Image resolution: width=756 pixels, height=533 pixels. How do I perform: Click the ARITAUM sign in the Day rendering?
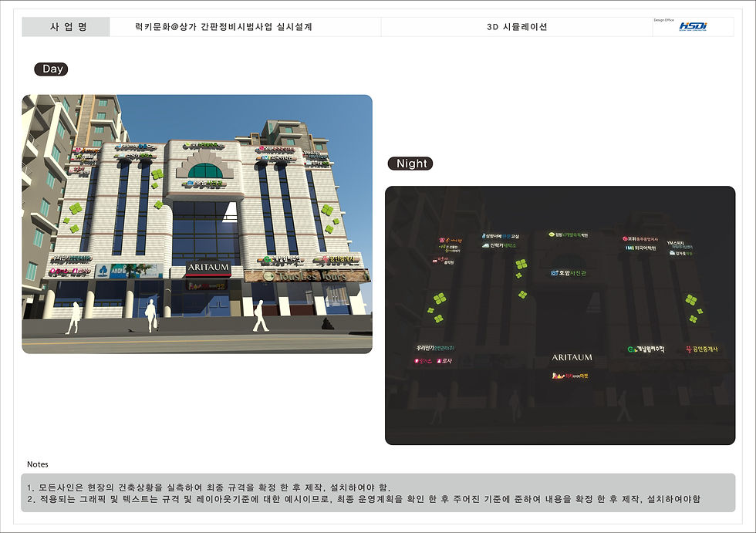(208, 268)
